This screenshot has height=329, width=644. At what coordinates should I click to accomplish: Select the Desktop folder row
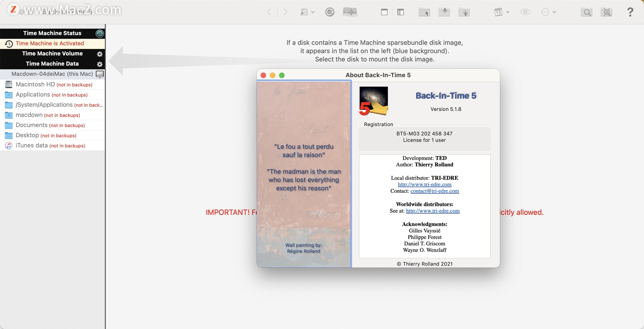click(52, 135)
